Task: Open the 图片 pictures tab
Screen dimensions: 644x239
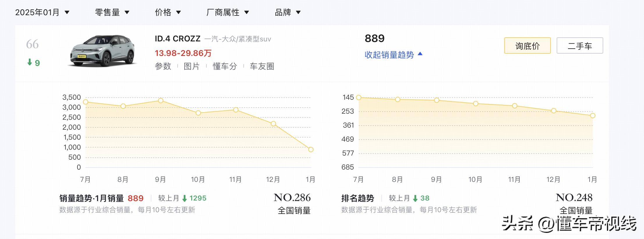Action: (192, 66)
